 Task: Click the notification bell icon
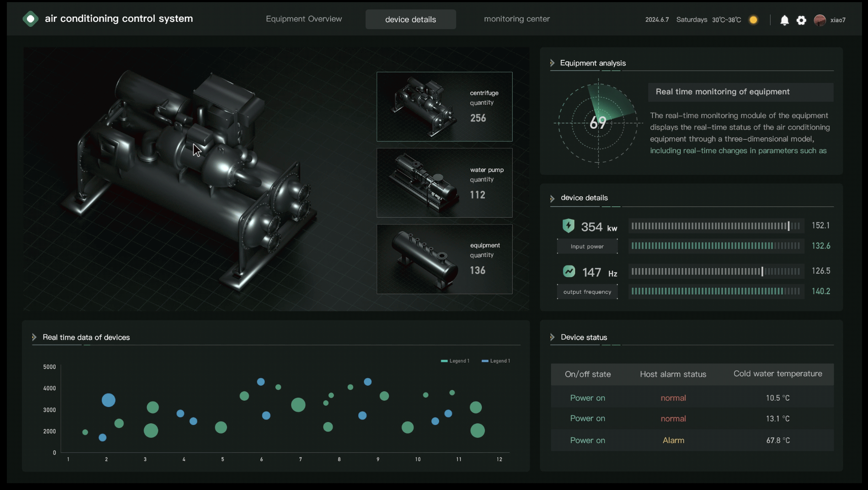pyautogui.click(x=784, y=20)
